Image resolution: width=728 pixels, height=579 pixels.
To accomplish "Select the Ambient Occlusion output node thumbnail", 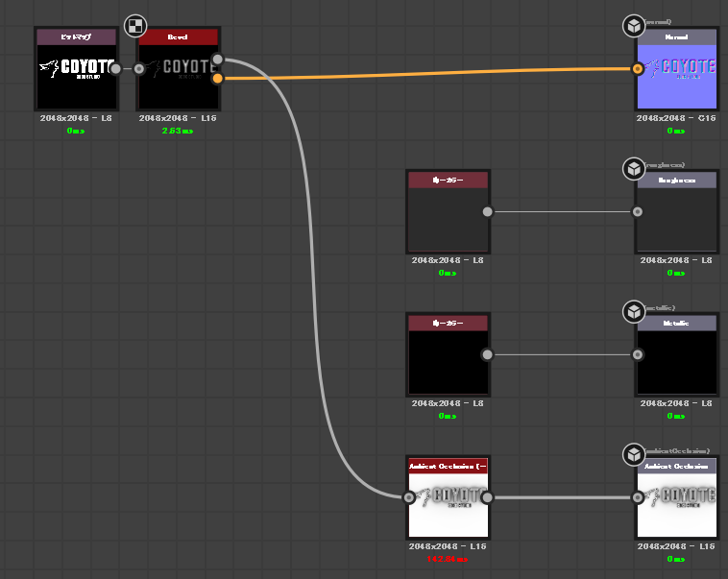I will (x=677, y=506).
